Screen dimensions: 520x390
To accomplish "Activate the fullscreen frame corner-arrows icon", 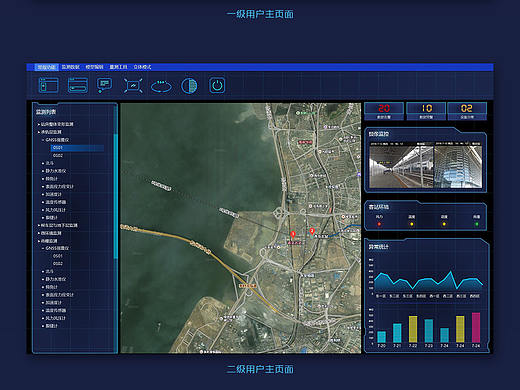I will click(x=133, y=86).
